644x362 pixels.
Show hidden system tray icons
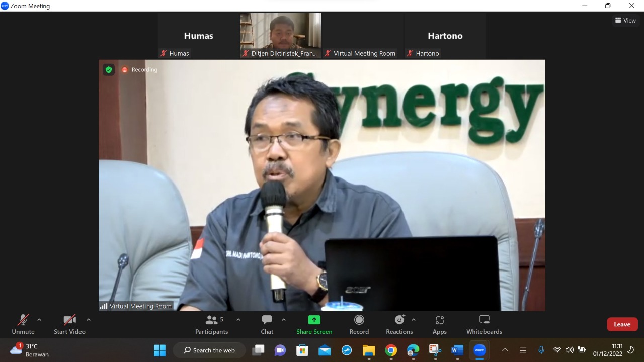[505, 350]
